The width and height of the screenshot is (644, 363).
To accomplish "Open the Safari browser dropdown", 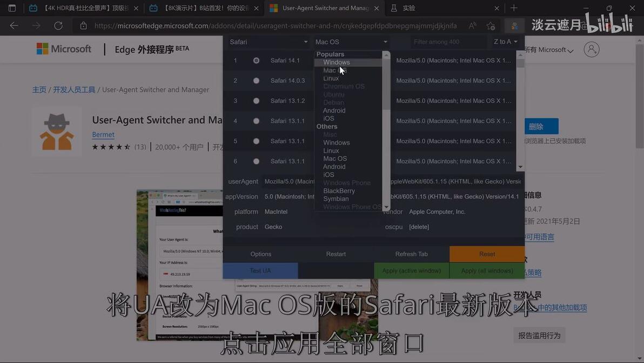I will [x=268, y=42].
